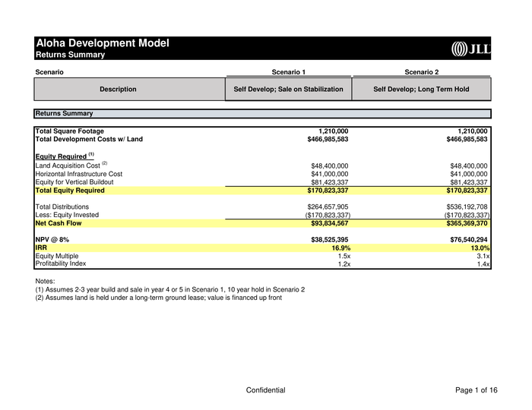Click 'Less: Equity Invested' label
Viewport: 532px width, 410px height.
[67, 215]
